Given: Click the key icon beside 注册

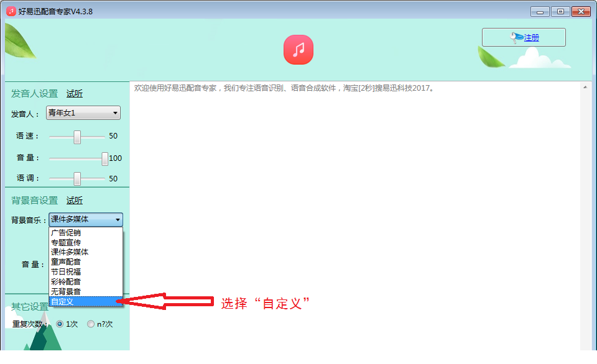Looking at the screenshot, I should pos(516,38).
